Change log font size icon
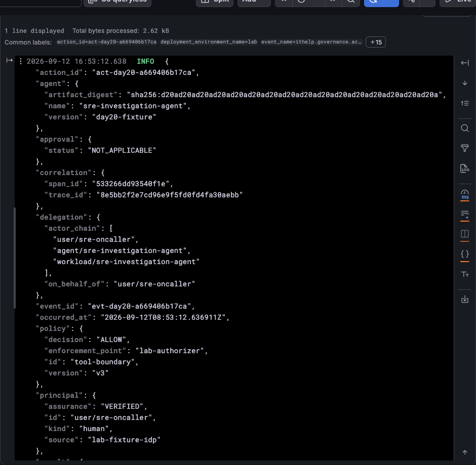This screenshot has width=476, height=465. 465,275
